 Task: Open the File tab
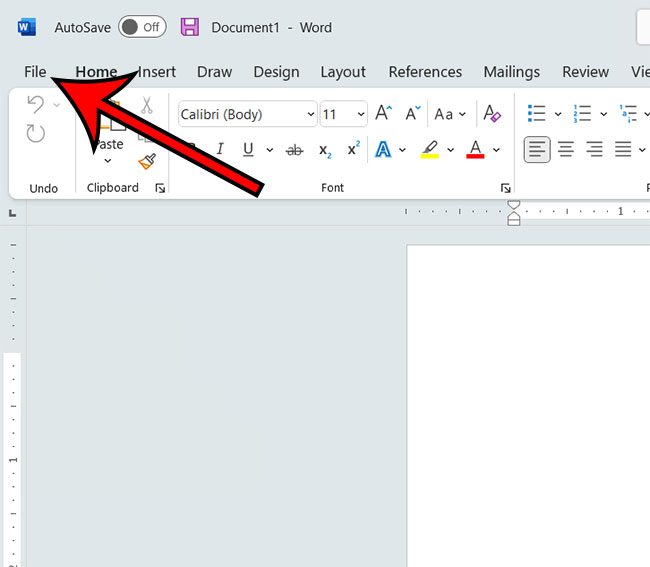[35, 72]
